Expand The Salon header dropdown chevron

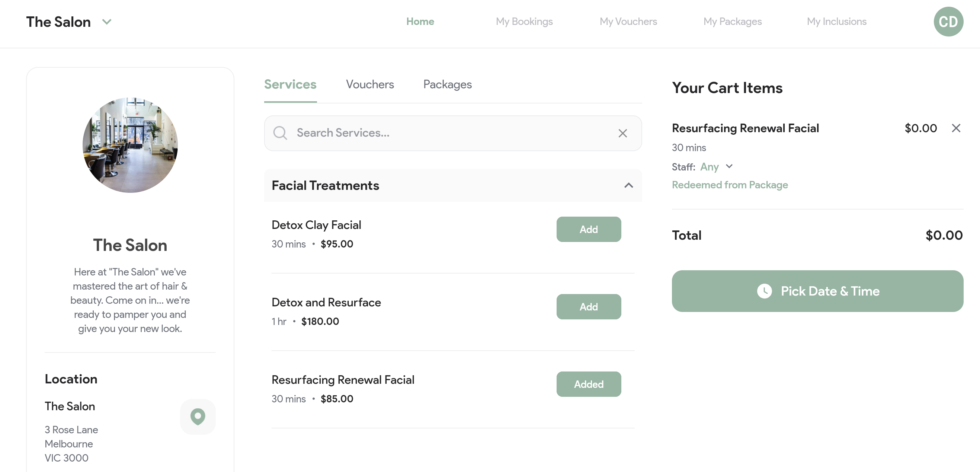point(107,22)
